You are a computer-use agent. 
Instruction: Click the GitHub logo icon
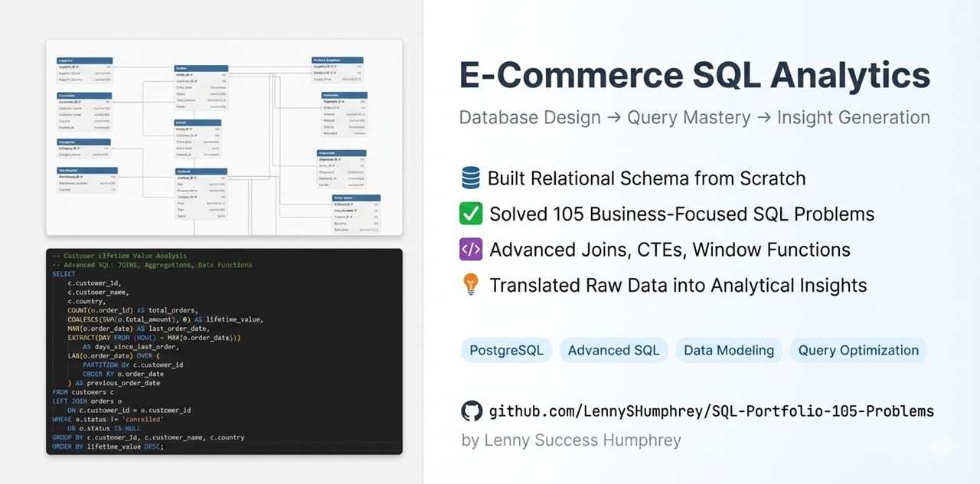tap(472, 411)
